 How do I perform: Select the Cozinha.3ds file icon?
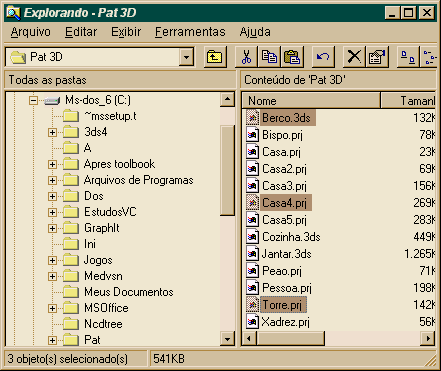click(x=252, y=237)
